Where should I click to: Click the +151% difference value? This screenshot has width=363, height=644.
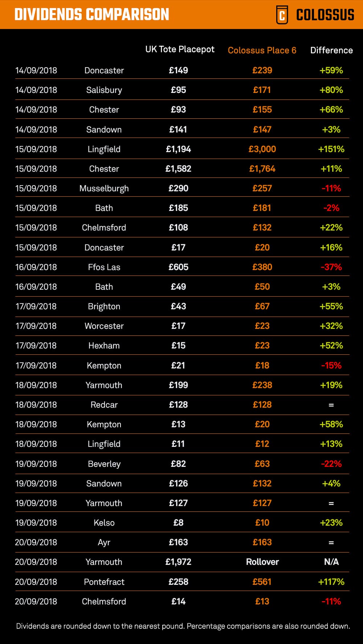coord(331,149)
